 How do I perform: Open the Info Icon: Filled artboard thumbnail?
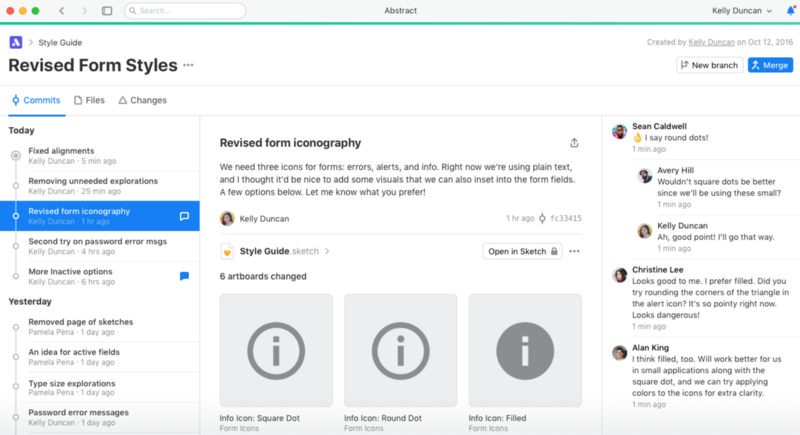pos(525,350)
